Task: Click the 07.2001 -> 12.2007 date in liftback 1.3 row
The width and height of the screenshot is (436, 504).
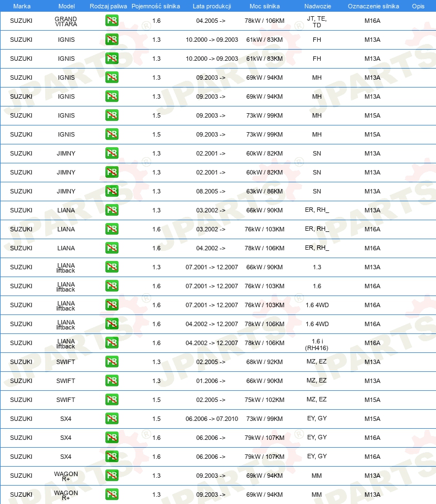Action: pos(212,268)
